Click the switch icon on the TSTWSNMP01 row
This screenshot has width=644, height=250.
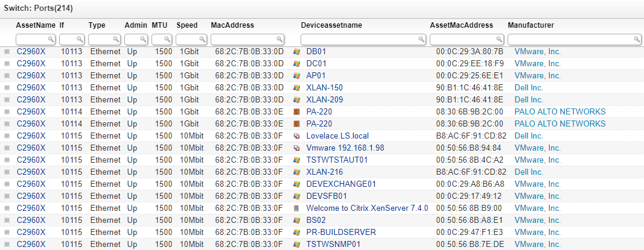coord(7,245)
